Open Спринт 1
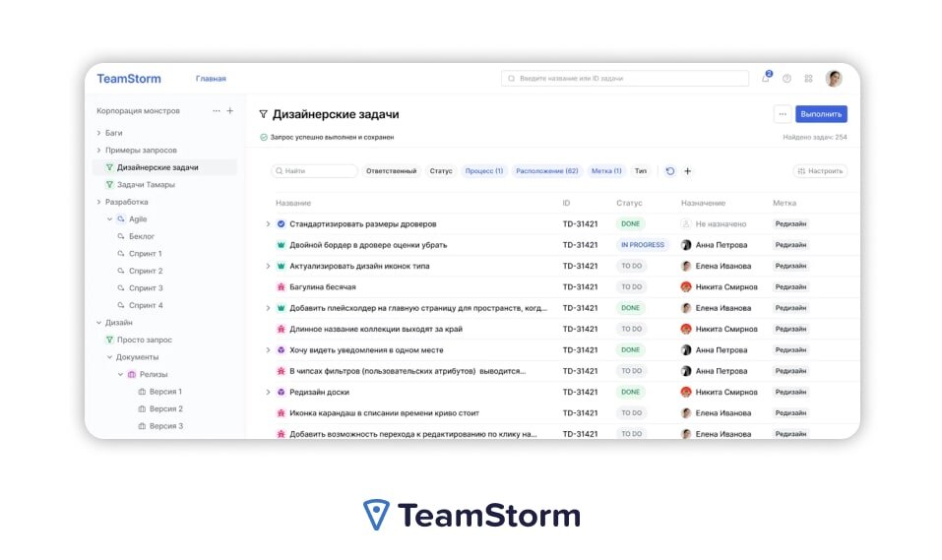 pyautogui.click(x=146, y=254)
